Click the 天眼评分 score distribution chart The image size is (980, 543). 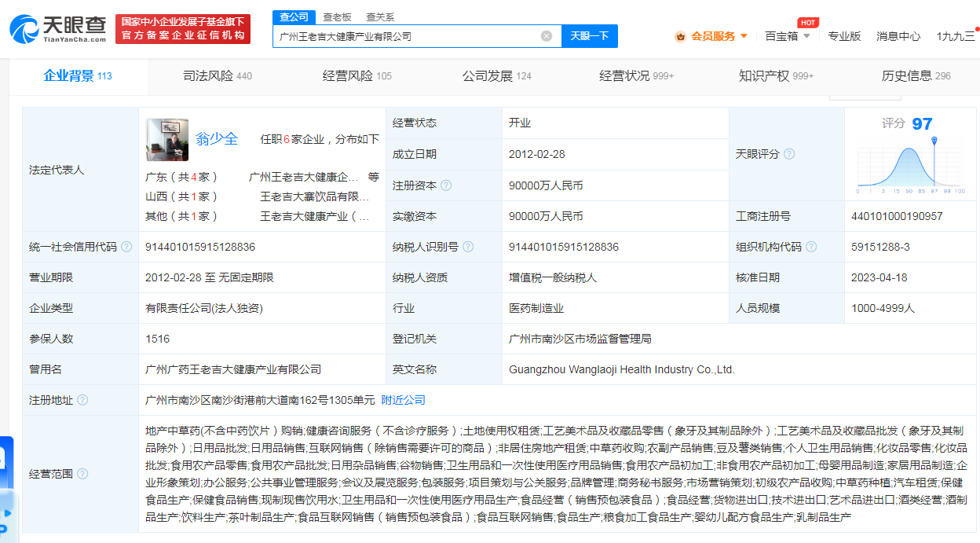click(x=911, y=166)
